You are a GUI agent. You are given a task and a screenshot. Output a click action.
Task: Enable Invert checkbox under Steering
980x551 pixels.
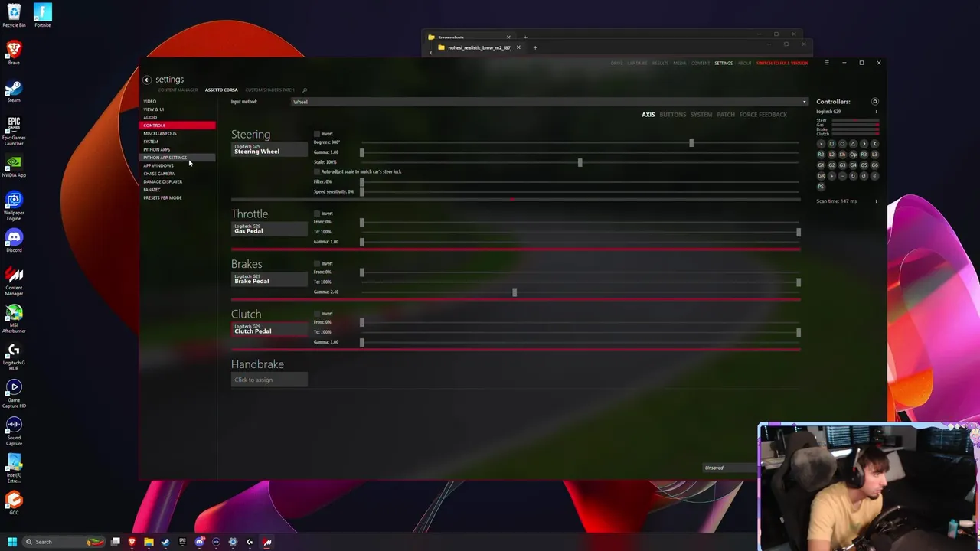click(x=317, y=134)
